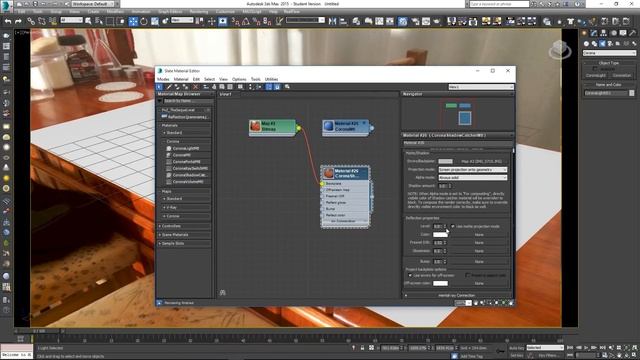Open the Material menu in Slate editor

(181, 79)
